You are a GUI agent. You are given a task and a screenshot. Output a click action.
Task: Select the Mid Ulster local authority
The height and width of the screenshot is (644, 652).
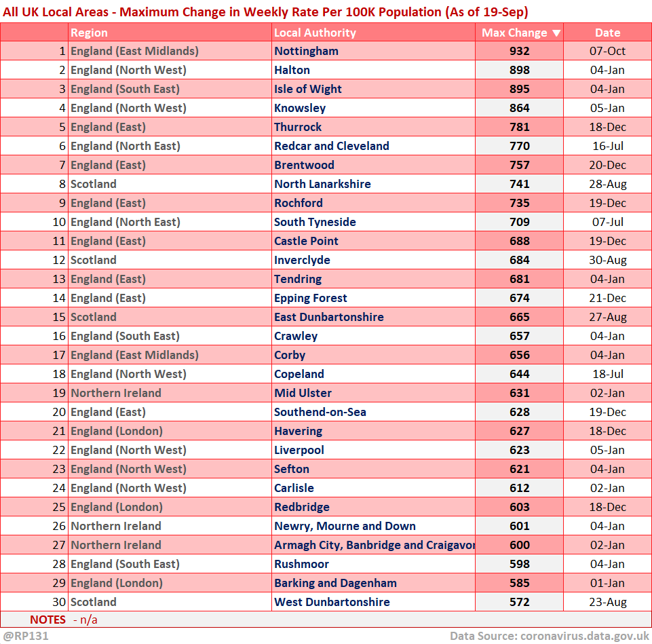301,393
